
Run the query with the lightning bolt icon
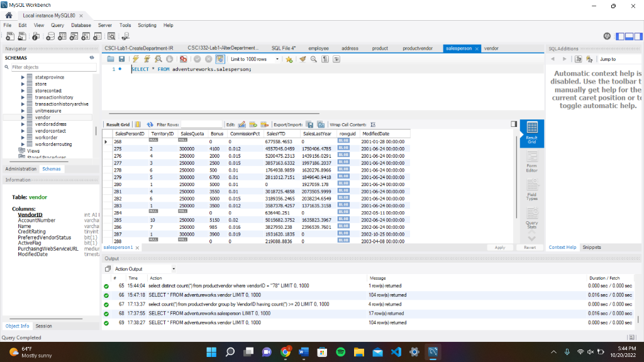point(135,60)
